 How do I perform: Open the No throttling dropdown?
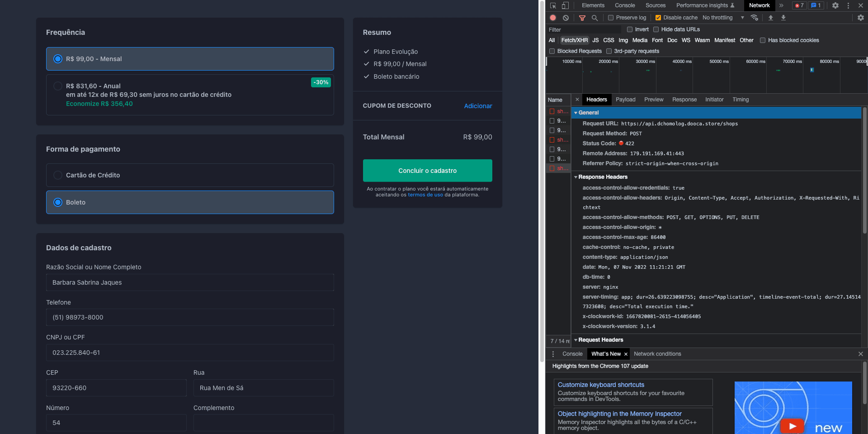coord(723,18)
